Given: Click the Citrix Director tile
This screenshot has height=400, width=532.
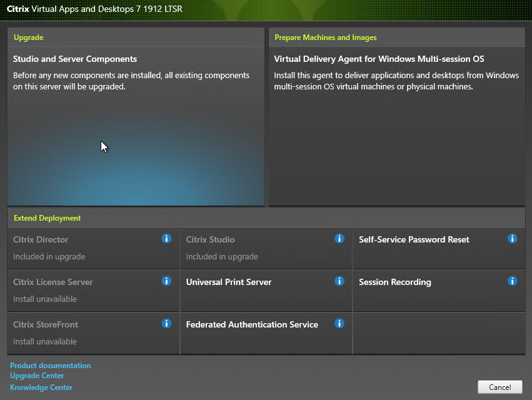Looking at the screenshot, I should tap(93, 248).
